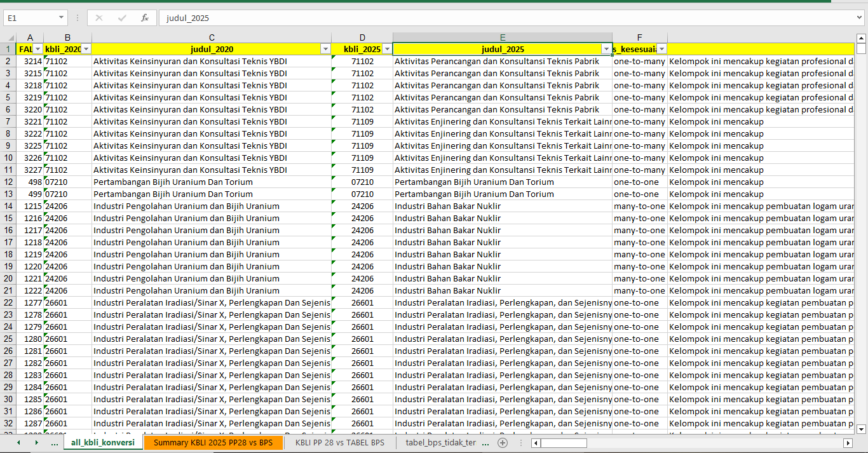
Task: Click vertical scrollbar down arrow
Action: click(x=861, y=429)
